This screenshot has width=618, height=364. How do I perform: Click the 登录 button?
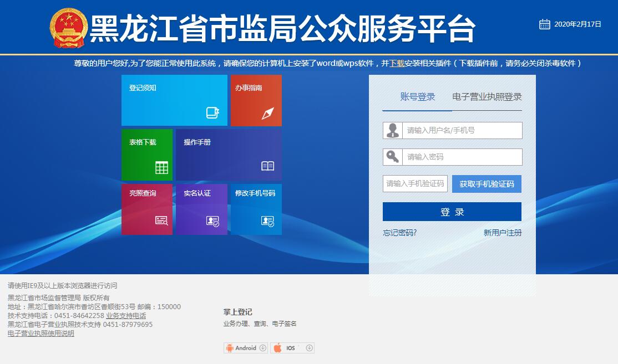click(x=452, y=212)
